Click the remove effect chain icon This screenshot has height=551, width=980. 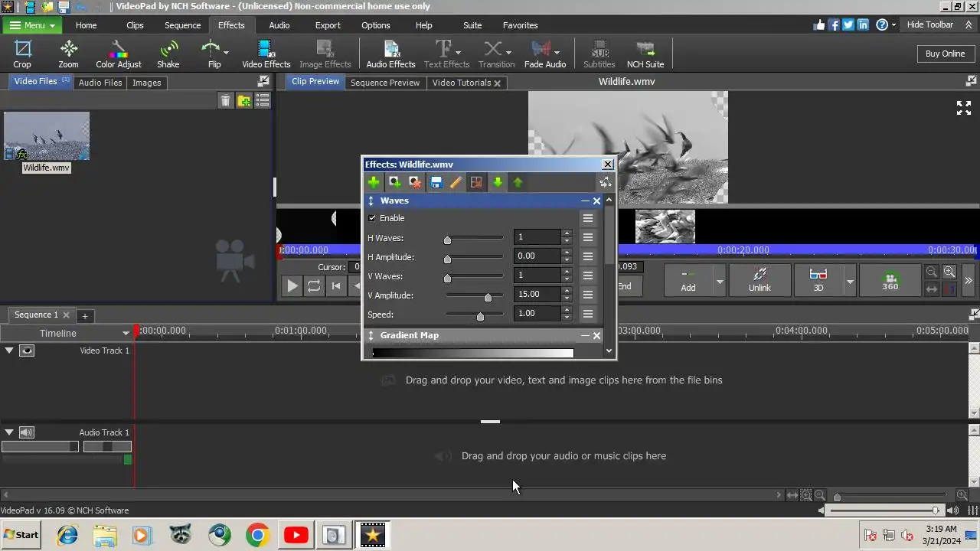point(415,182)
